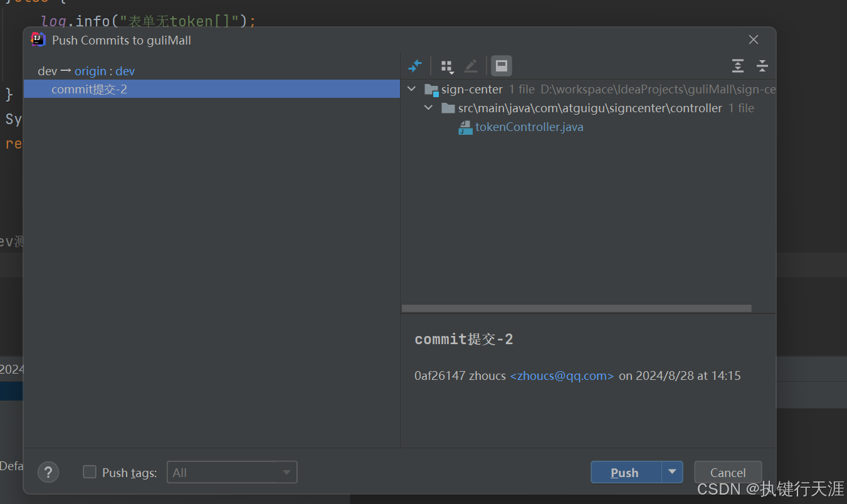Click the tokenController.java file icon
Screen dimensions: 847x504
[465, 127]
